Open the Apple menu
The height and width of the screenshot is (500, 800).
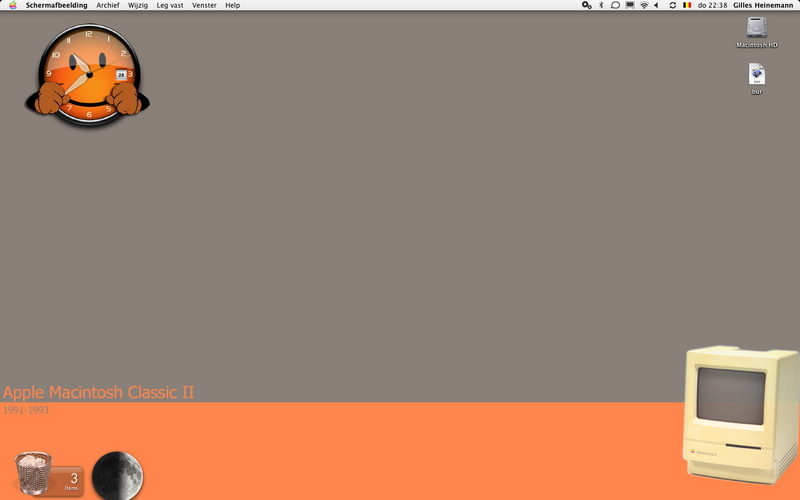tap(13, 5)
